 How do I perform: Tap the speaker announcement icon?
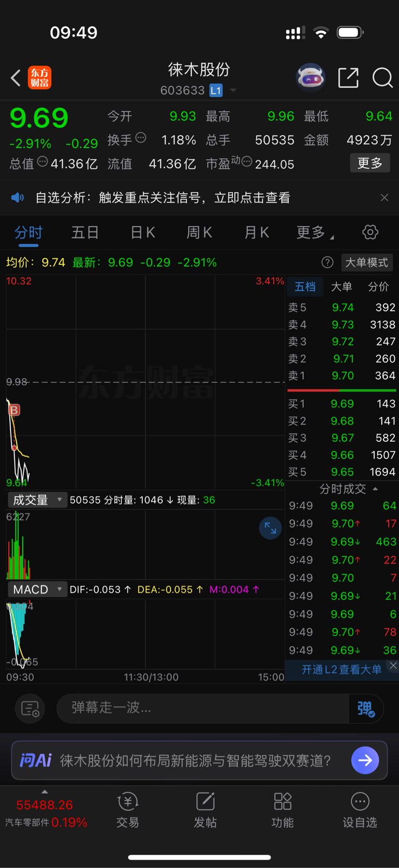point(18,198)
